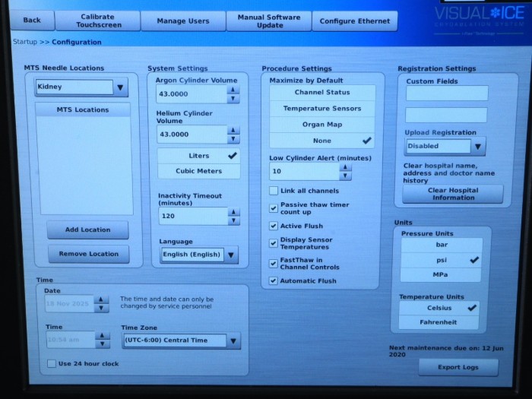Select Cubic Meters volume unit

point(198,171)
